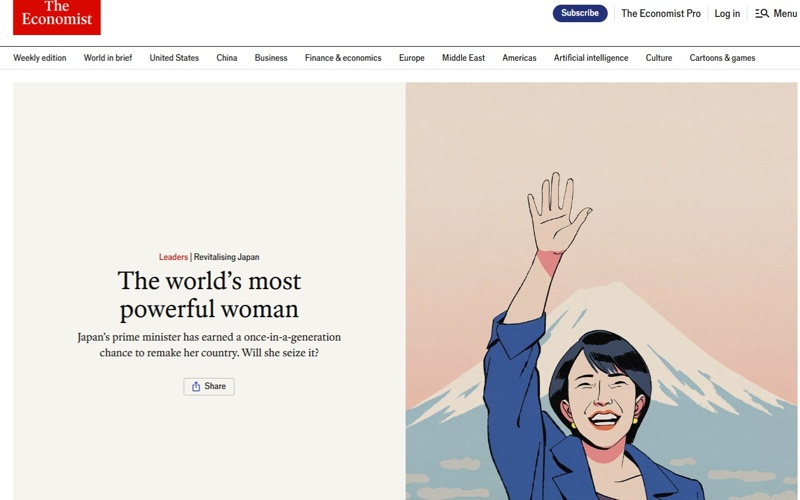Select United States in navigation

click(x=174, y=58)
